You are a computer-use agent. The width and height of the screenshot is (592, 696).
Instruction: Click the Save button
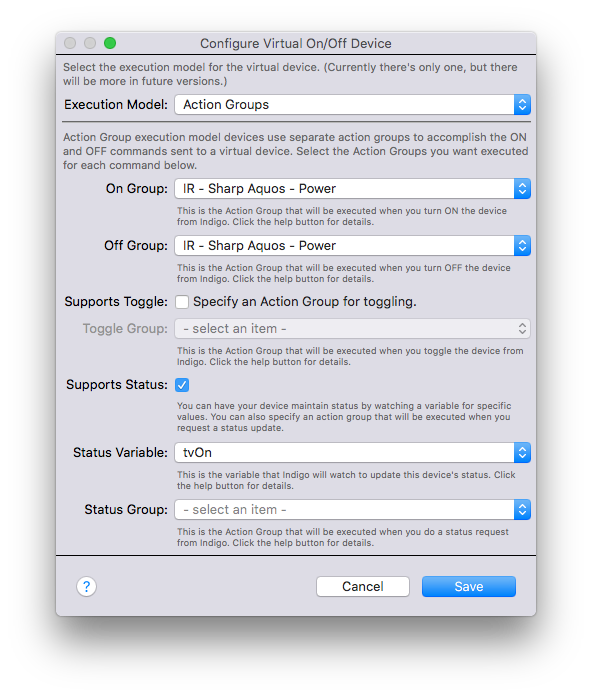[469, 586]
